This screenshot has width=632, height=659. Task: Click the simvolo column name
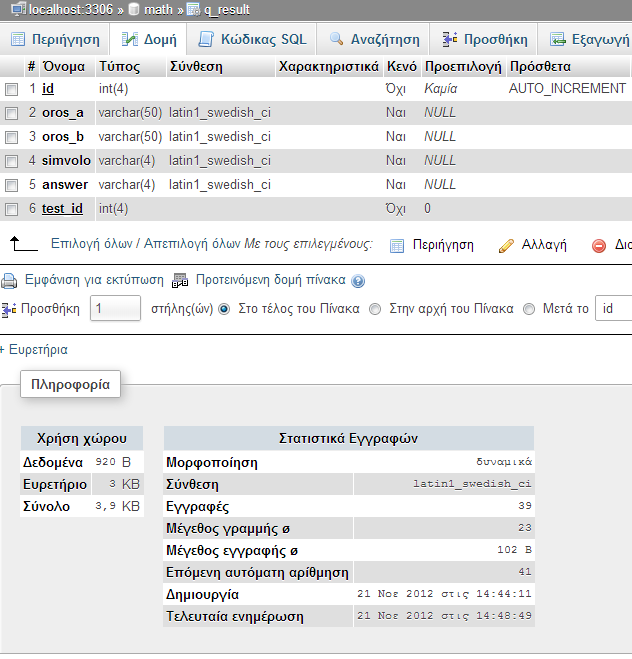pos(66,161)
